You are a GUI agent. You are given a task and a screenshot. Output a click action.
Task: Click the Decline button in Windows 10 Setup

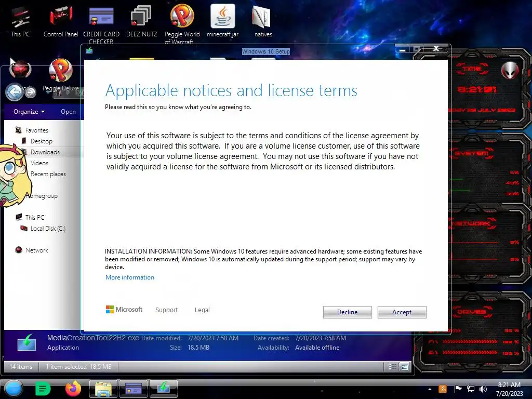pyautogui.click(x=347, y=312)
